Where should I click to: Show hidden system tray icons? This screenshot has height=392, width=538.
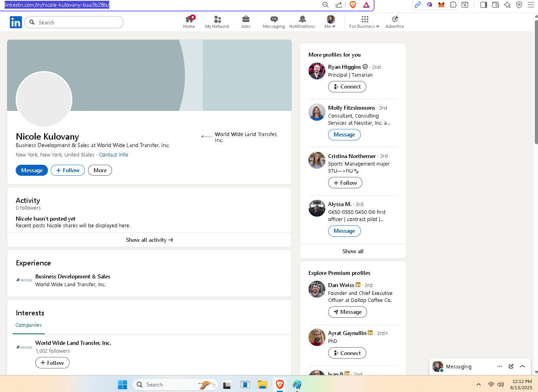pyautogui.click(x=479, y=385)
